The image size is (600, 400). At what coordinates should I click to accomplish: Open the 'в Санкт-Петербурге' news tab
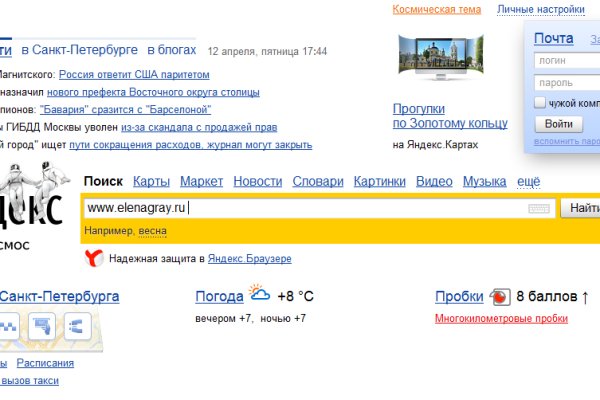(77, 50)
